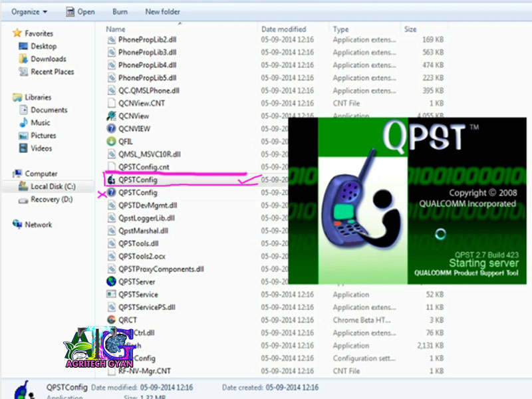Select the QCNView application icon
The width and height of the screenshot is (532, 399).
tap(111, 116)
